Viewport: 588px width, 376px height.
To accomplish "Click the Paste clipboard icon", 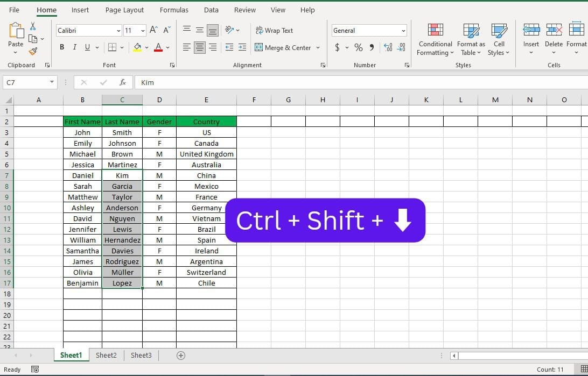I will click(16, 31).
